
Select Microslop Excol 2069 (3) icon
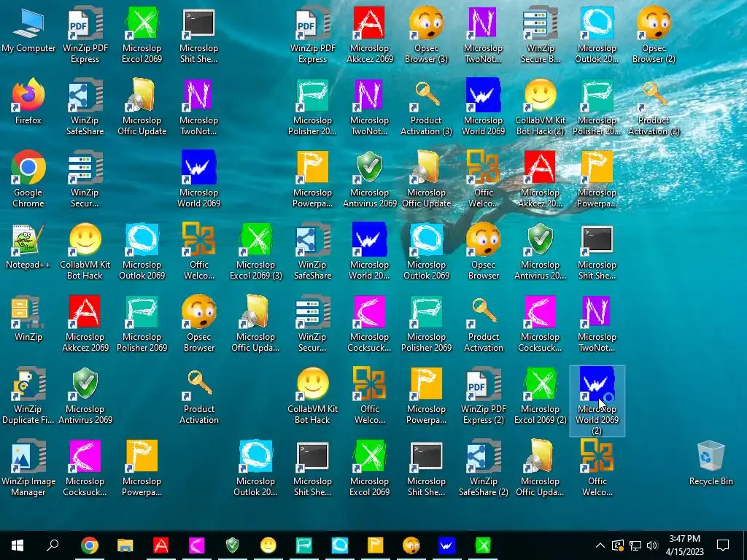[x=256, y=251]
